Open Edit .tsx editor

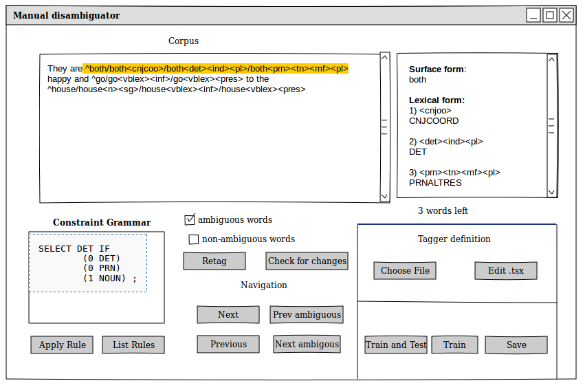tap(505, 271)
